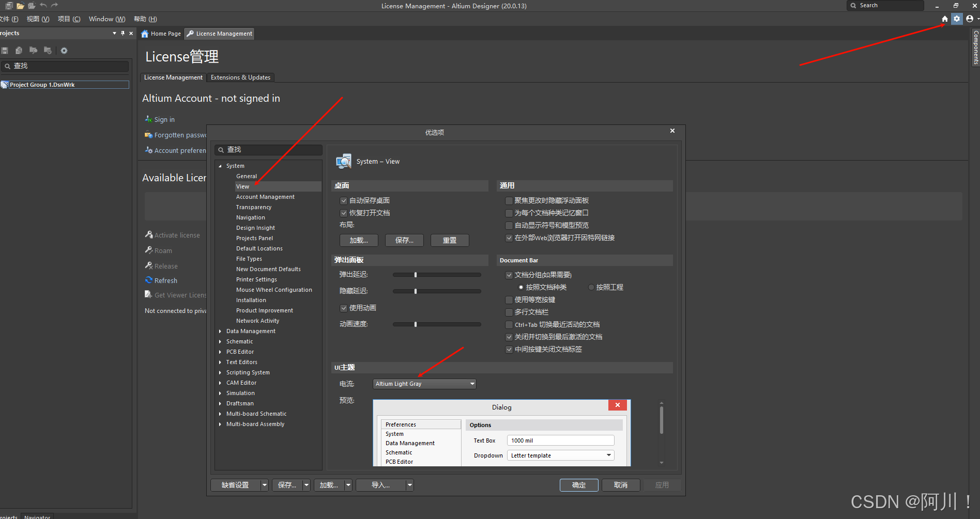Expand the Data Management tree node
Image resolution: width=980 pixels, height=519 pixels.
[220, 332]
